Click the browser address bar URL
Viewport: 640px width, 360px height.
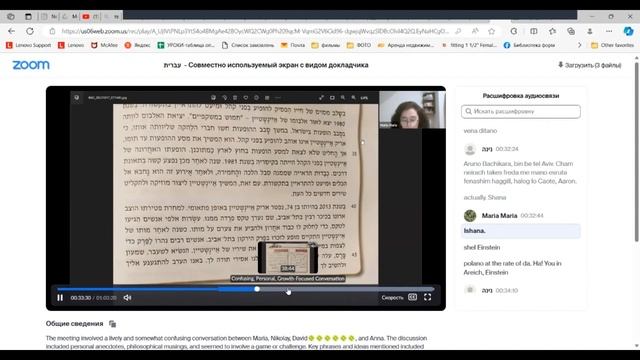(x=256, y=31)
